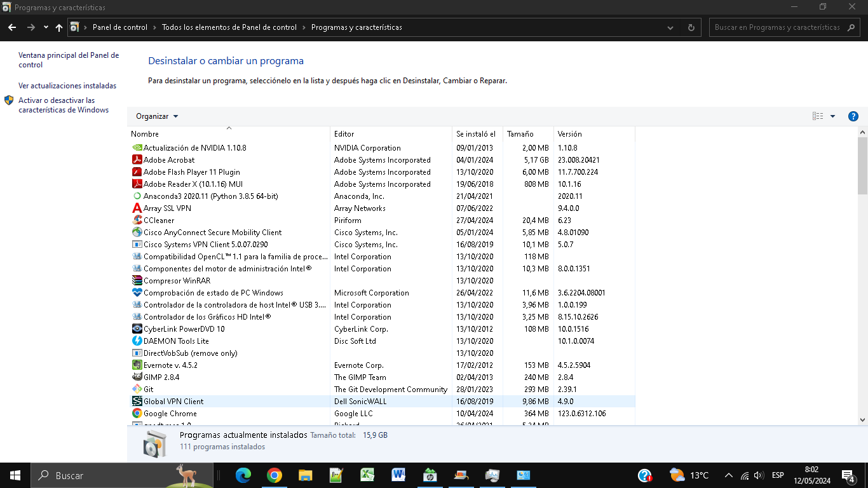Open the Organizar dropdown menu
The height and width of the screenshot is (488, 868).
click(x=157, y=116)
